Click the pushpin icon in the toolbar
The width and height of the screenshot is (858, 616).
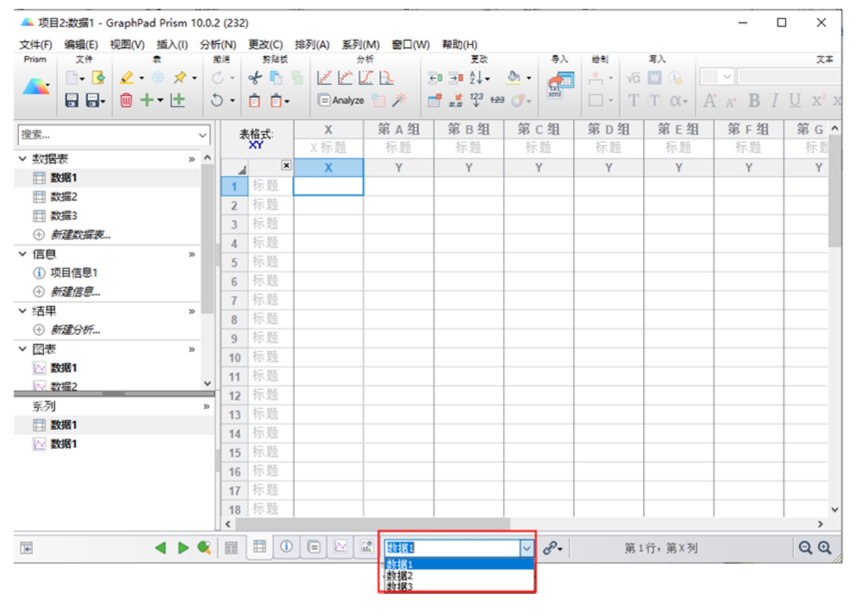click(x=180, y=78)
